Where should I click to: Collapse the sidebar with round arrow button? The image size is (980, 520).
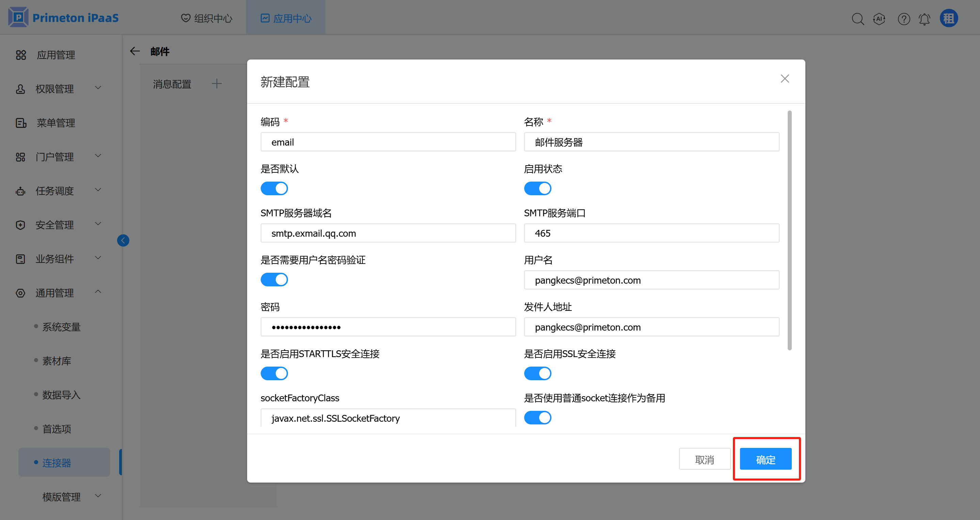(123, 240)
